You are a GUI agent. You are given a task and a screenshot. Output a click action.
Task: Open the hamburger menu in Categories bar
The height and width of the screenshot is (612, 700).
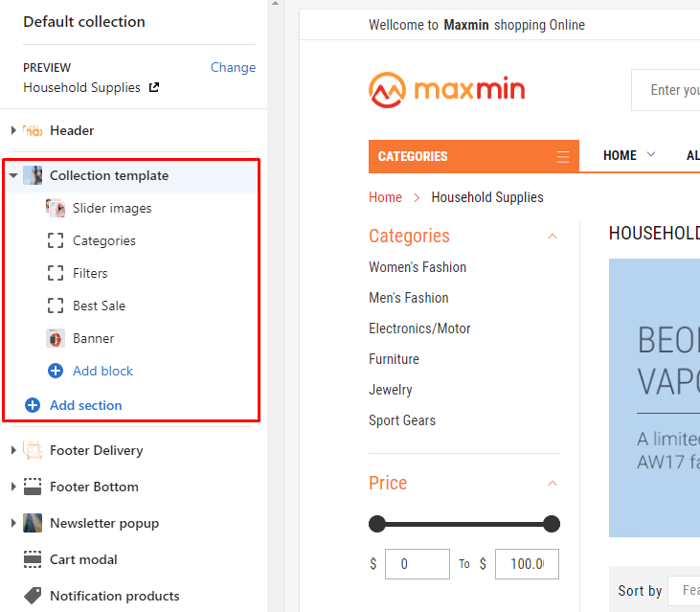562,156
